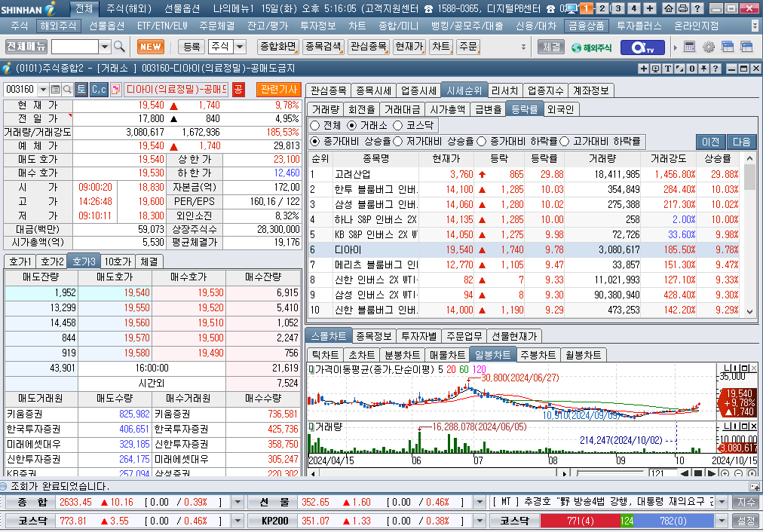Click the circled A auto-fit chart icon
Screen dimensions: 763x532
click(752, 473)
